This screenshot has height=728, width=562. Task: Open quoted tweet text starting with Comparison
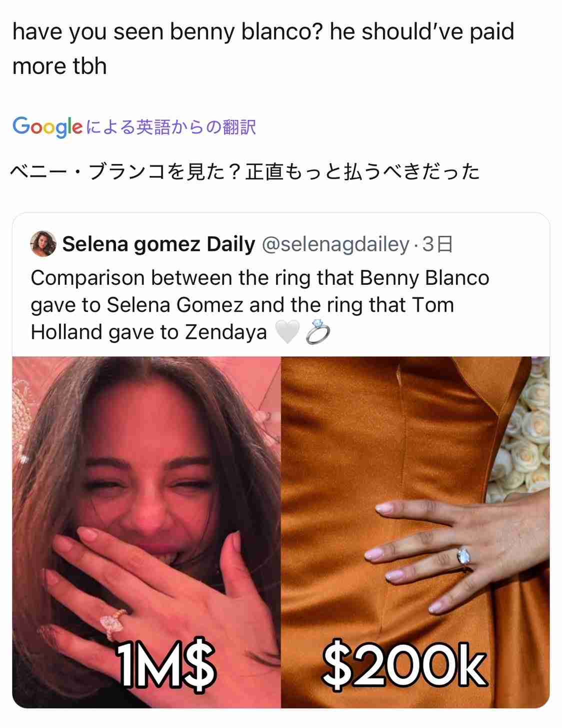[259, 305]
